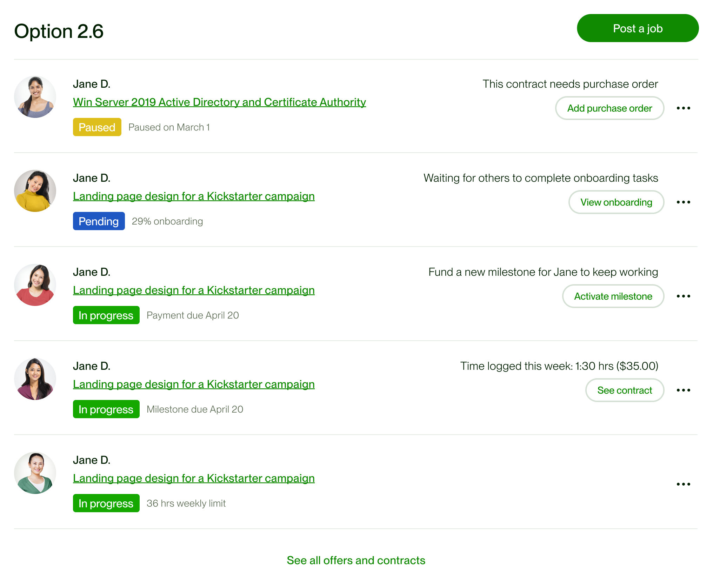Click Jane D. name in Pending contract row

coord(92,178)
